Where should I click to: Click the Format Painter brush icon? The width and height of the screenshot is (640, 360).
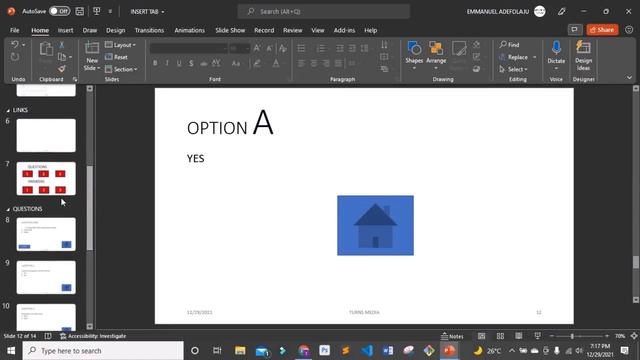(62, 69)
